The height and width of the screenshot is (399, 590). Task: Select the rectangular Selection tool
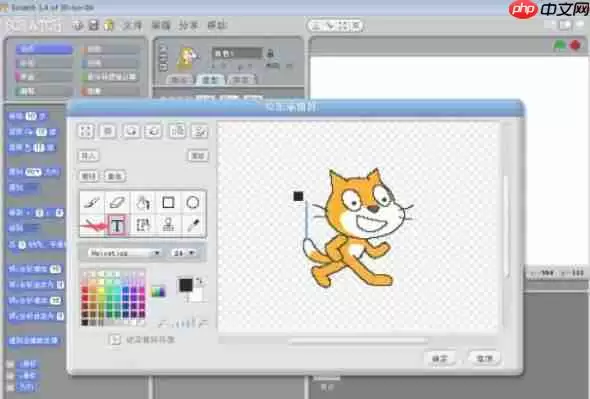click(x=143, y=225)
